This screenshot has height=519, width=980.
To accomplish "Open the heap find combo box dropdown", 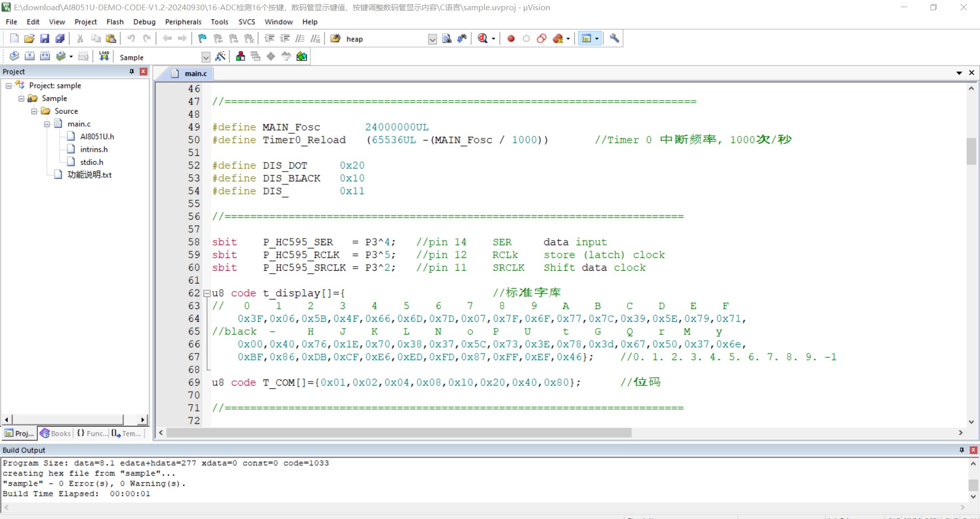I will [x=432, y=39].
